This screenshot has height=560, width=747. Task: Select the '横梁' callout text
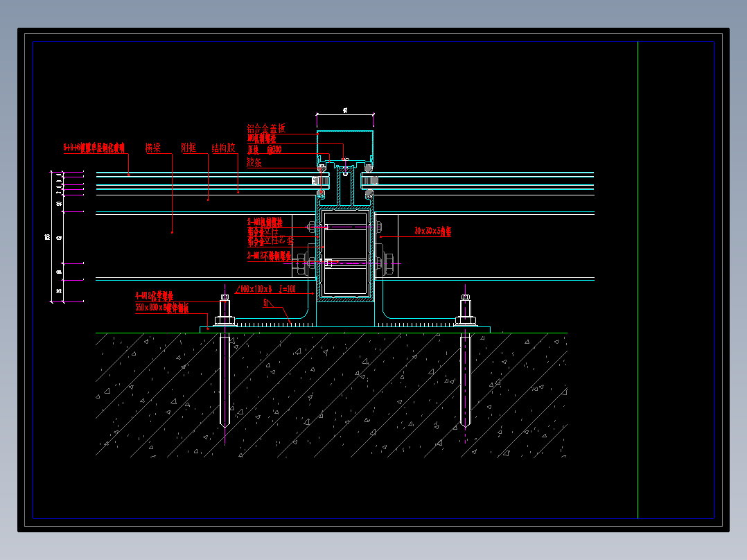pos(153,148)
